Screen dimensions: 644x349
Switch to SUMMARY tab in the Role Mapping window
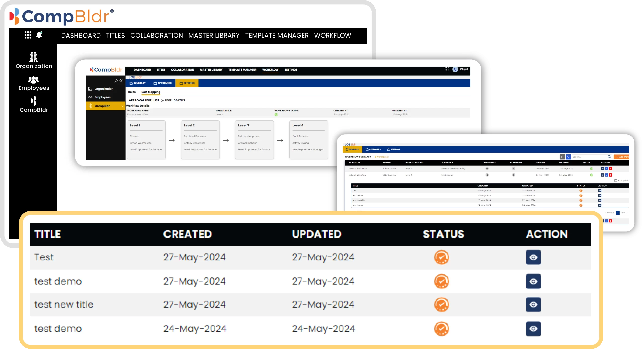click(x=138, y=83)
